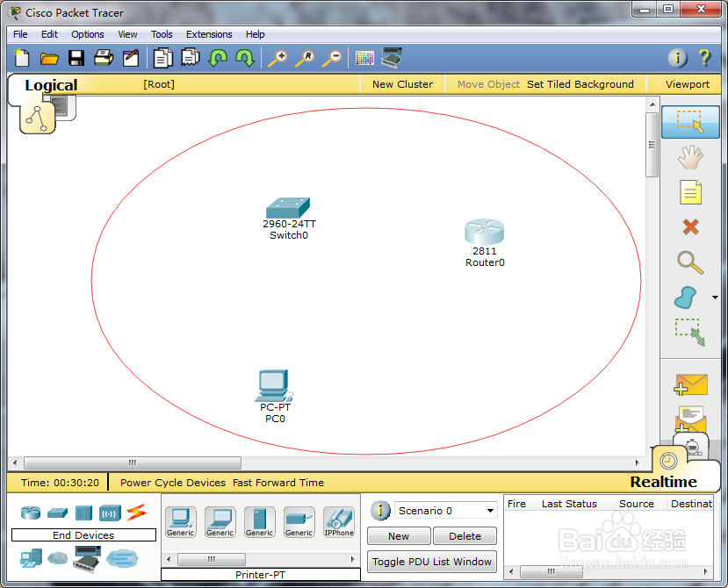Choose the Move Layout hand tool
Screen dimensions: 728x588
pos(690,157)
